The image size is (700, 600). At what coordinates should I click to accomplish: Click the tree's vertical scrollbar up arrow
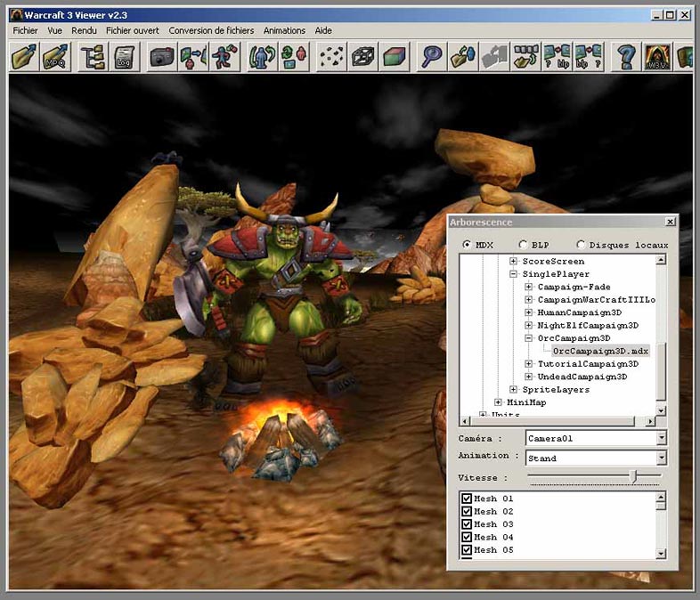pyautogui.click(x=661, y=259)
